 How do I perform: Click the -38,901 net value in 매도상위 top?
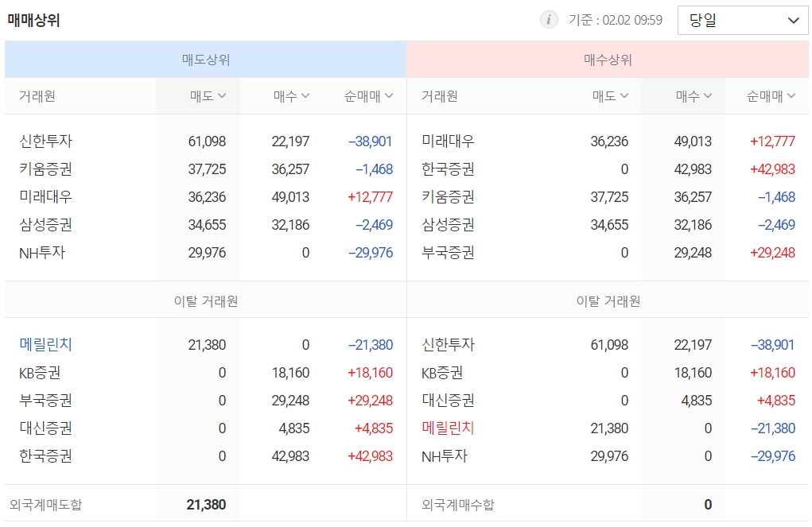(x=371, y=141)
